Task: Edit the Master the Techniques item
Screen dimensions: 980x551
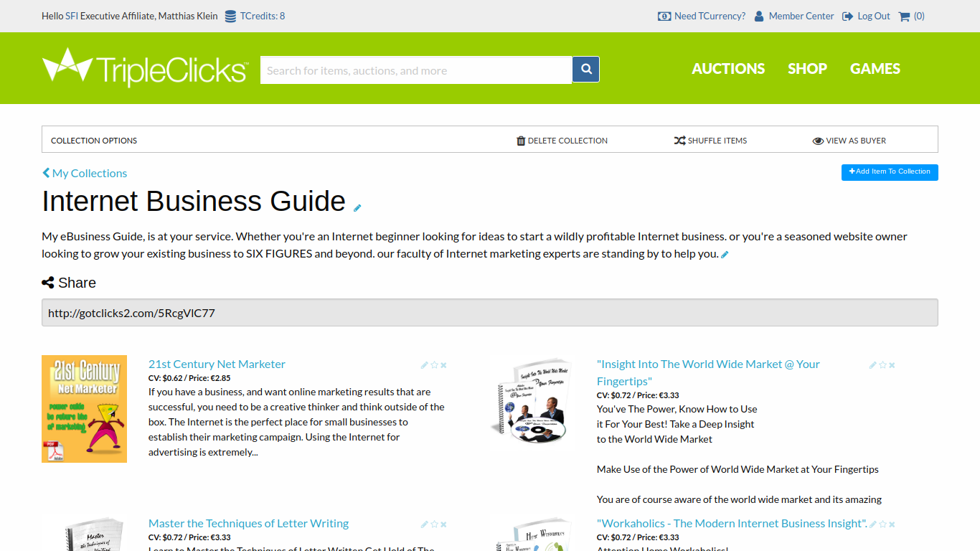Action: pyautogui.click(x=424, y=524)
